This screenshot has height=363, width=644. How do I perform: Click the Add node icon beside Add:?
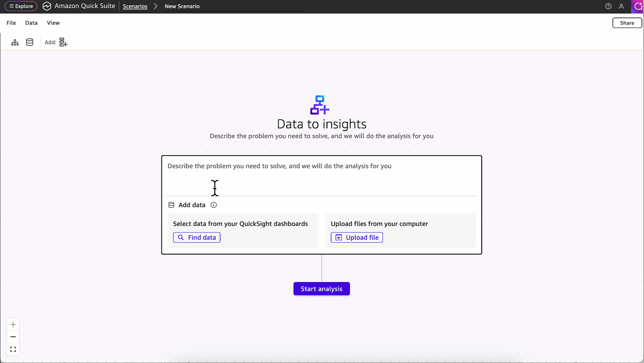[x=63, y=42]
